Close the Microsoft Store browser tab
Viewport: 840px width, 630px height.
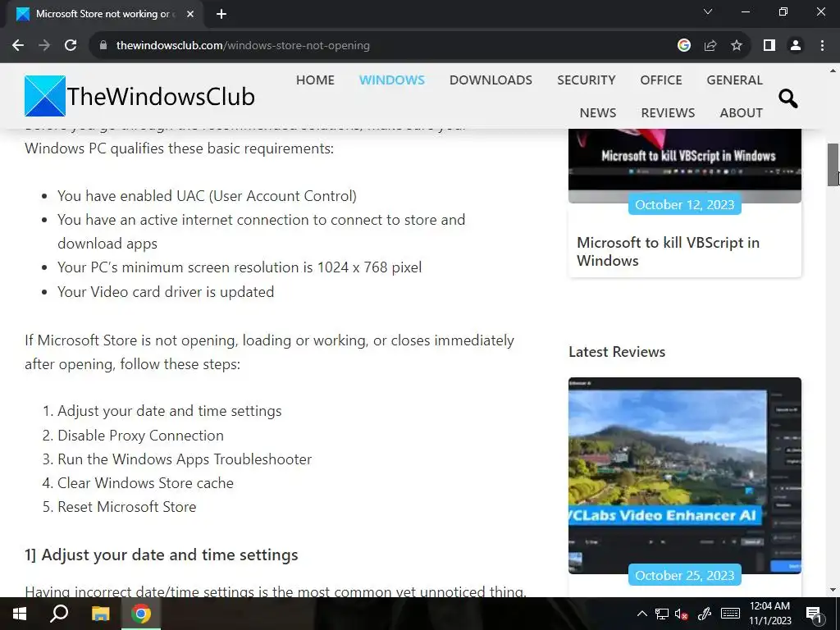click(190, 15)
